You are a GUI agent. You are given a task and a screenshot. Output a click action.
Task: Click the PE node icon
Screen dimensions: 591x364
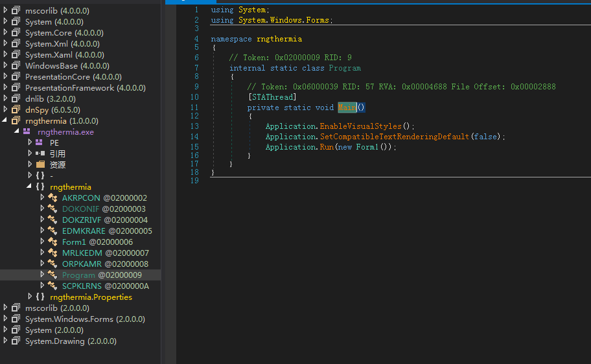39,142
